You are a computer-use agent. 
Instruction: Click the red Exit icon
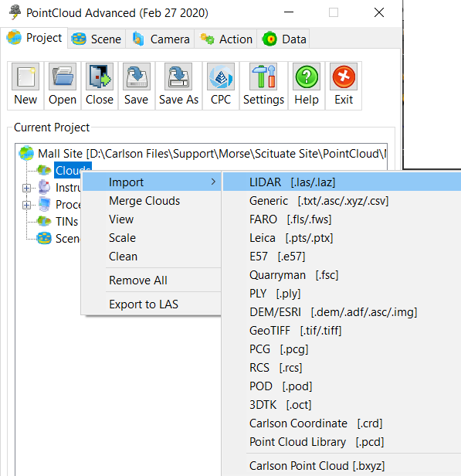coord(344,76)
